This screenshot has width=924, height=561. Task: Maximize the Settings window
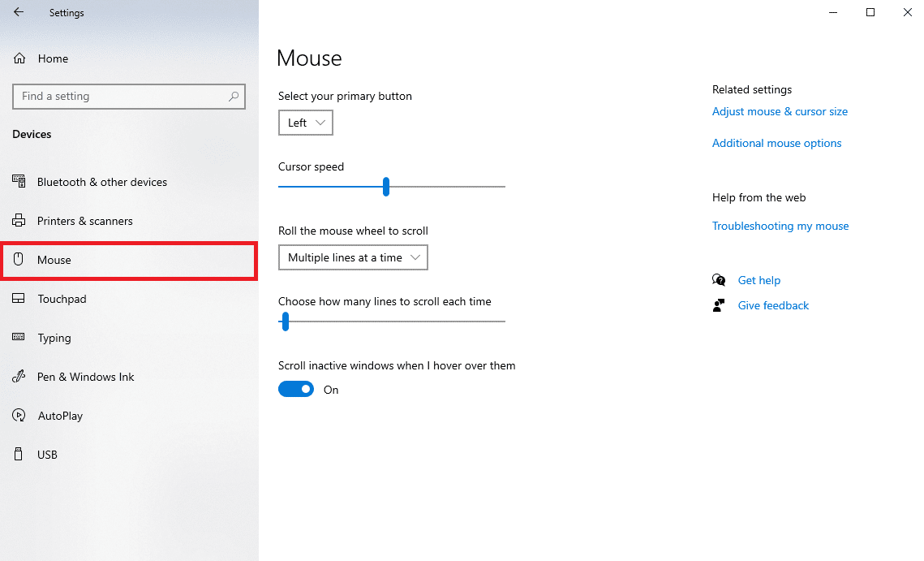click(870, 12)
